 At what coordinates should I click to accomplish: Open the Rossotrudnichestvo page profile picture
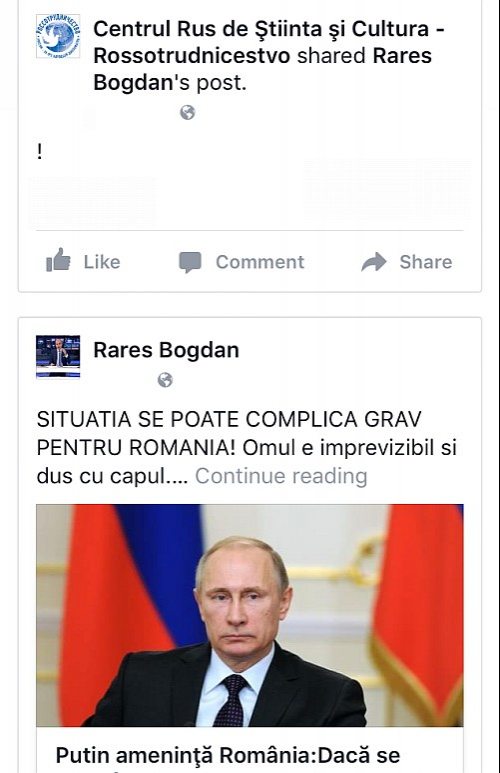58,36
